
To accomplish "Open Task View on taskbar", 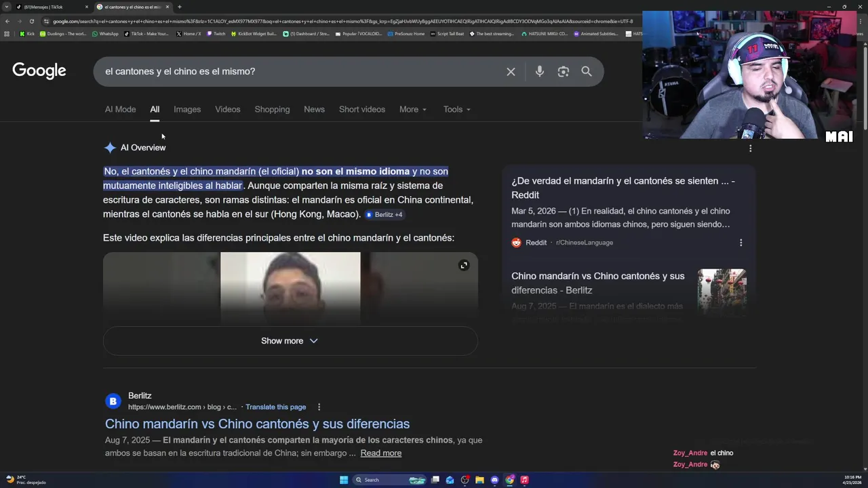I will coord(435,480).
